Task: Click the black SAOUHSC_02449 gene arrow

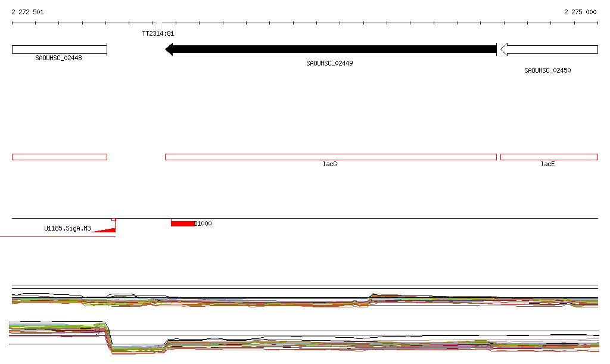Action: point(331,49)
